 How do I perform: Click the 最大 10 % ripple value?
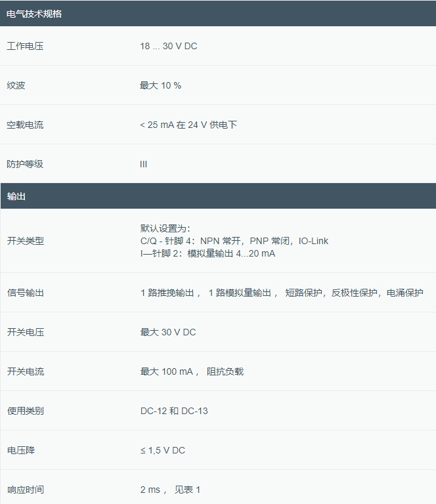click(160, 85)
